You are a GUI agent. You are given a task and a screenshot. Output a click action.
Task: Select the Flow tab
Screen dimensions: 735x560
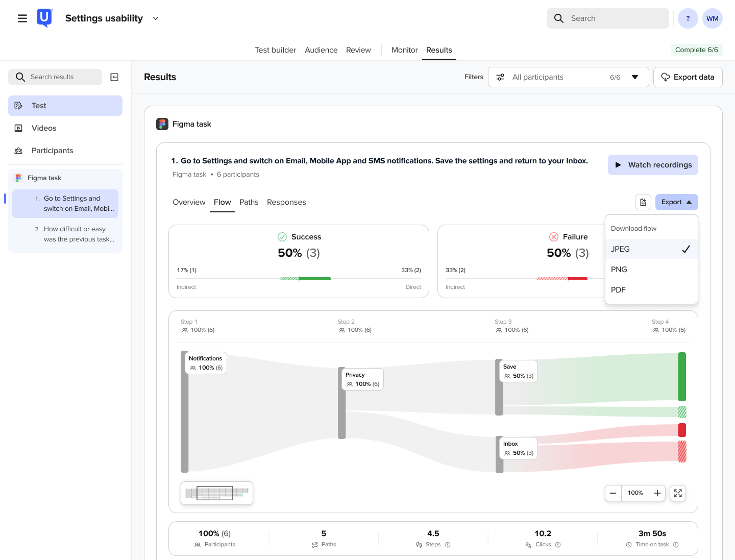(x=223, y=202)
